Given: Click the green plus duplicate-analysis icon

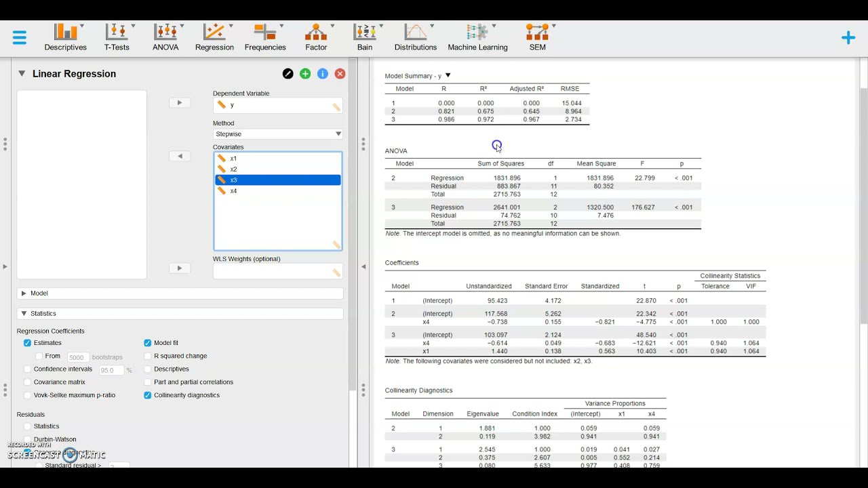Looking at the screenshot, I should (x=305, y=74).
